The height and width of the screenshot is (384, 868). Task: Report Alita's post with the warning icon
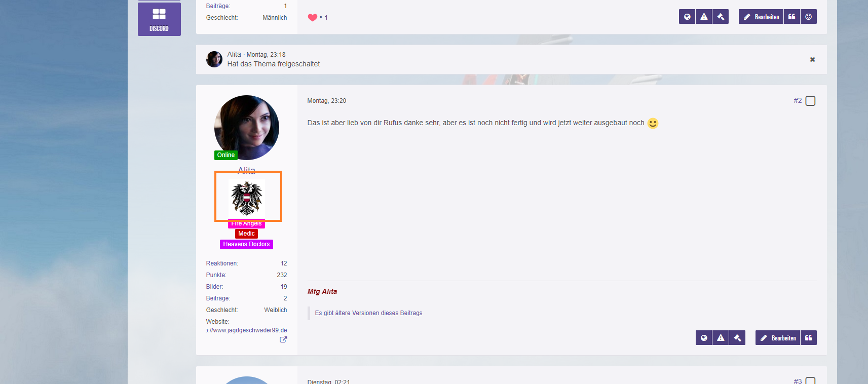coord(721,338)
